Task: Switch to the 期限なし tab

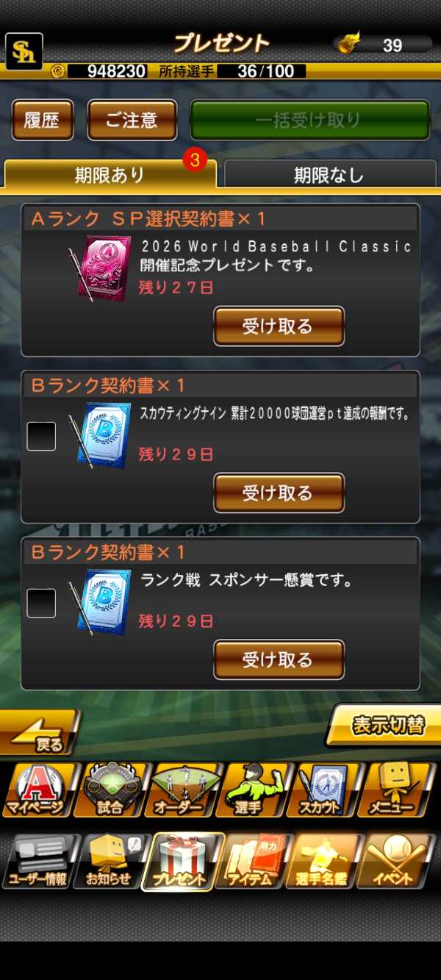Action: 329,175
